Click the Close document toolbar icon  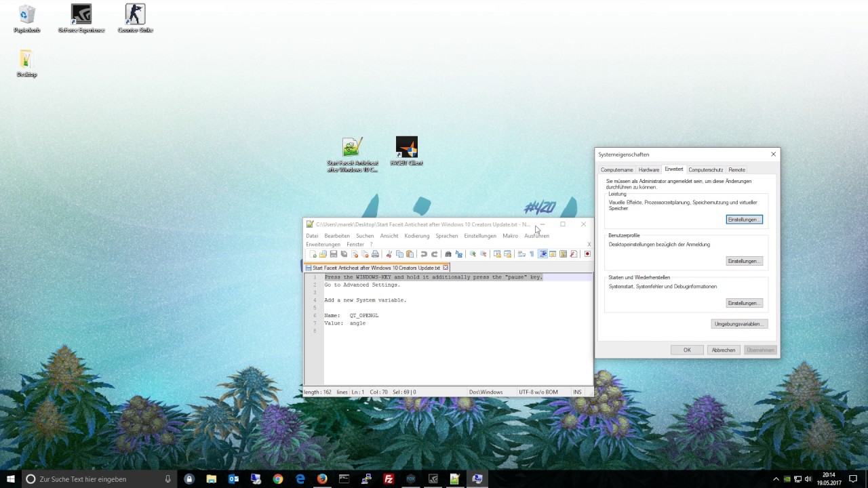click(x=354, y=254)
